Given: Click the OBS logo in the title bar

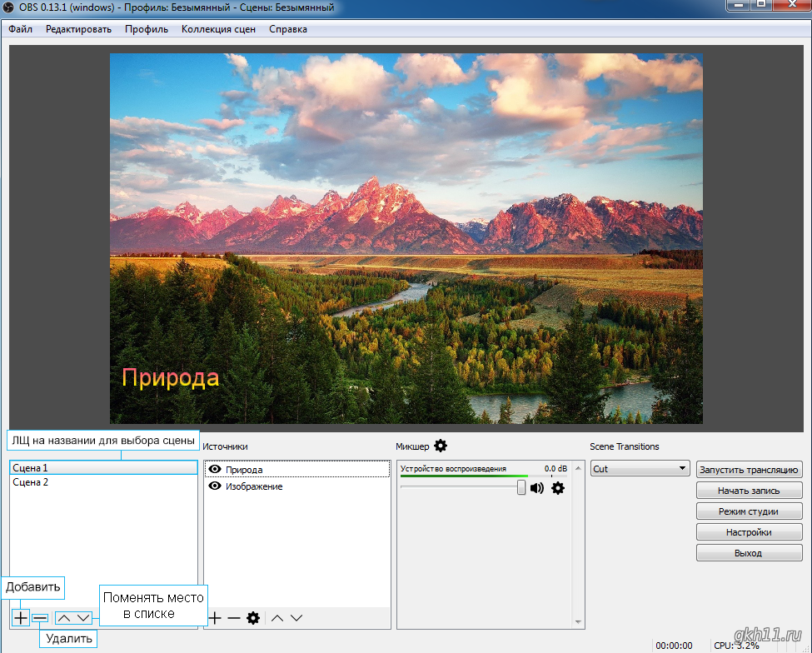Looking at the screenshot, I should click(x=8, y=7).
